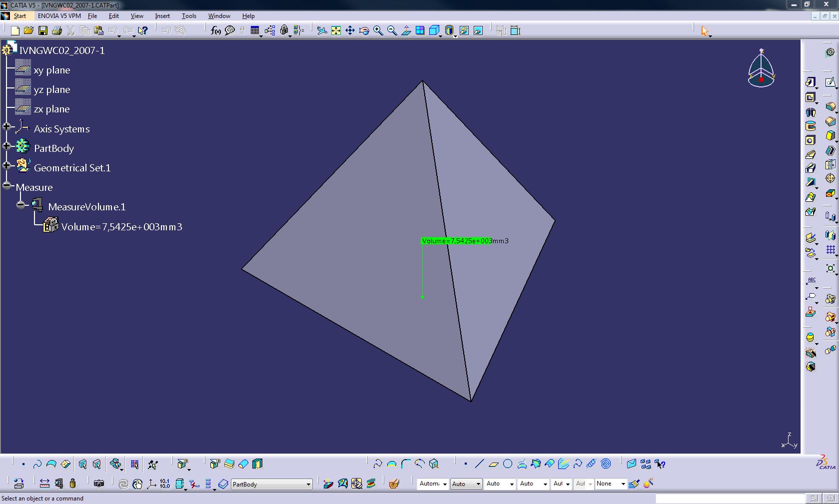The image size is (839, 504).
Task: Open the Design Table icon
Action: coord(255,31)
